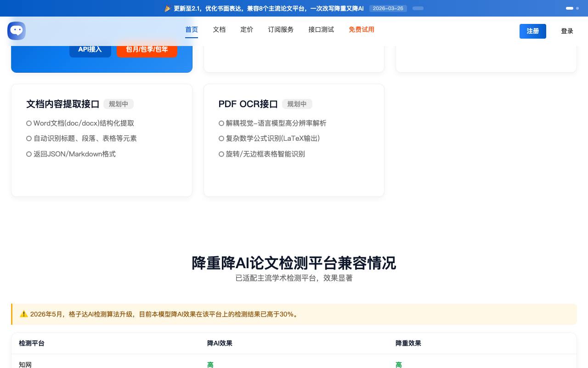The image size is (588, 368).
Task: Click the 登录 link
Action: tap(567, 31)
